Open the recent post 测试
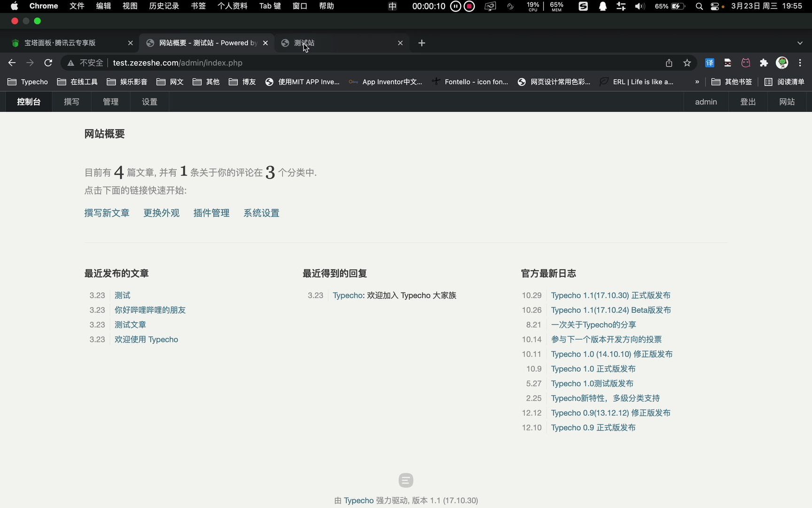The image size is (812, 508). pos(122,295)
